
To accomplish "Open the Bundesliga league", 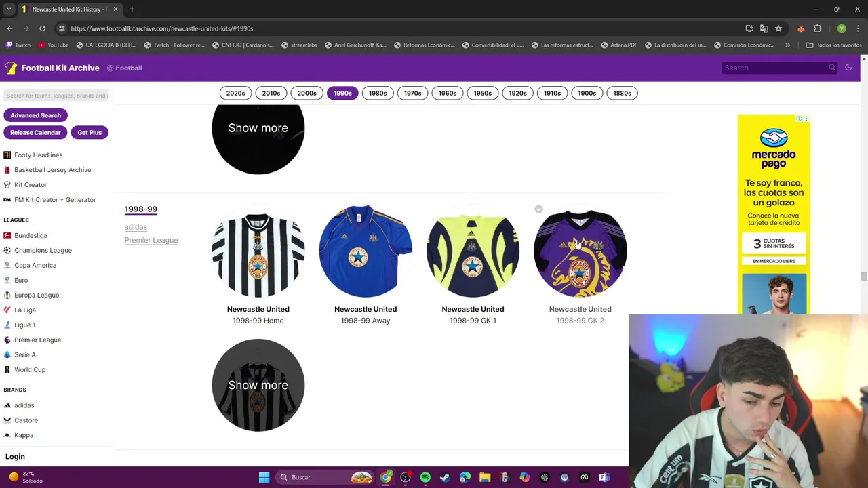I will tap(31, 236).
